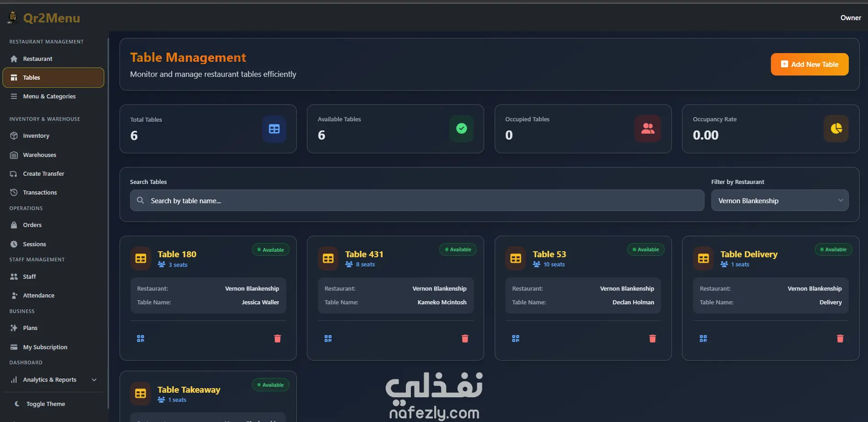
Task: Click the "10 seats" label on Table 53
Action: pos(554,265)
